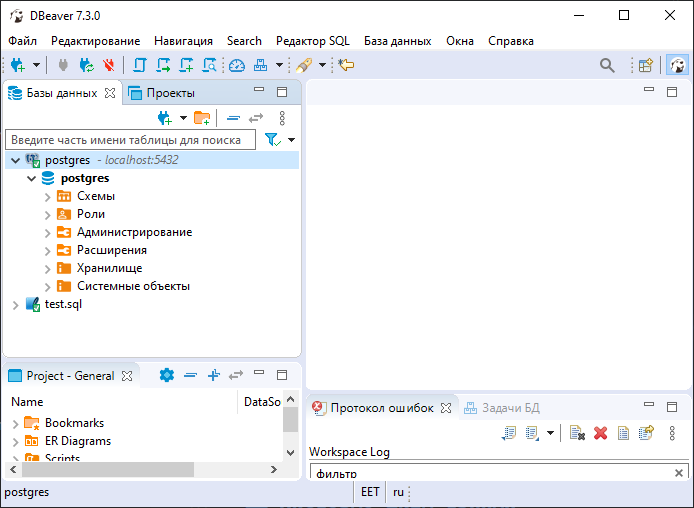
Task: Open the Редактирование menu
Action: pyautogui.click(x=96, y=41)
